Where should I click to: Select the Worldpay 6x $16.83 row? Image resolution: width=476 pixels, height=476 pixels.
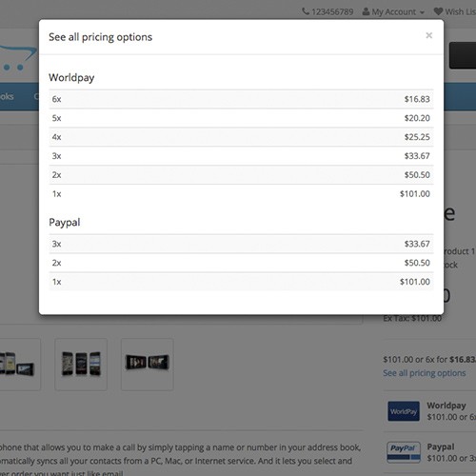coord(241,99)
